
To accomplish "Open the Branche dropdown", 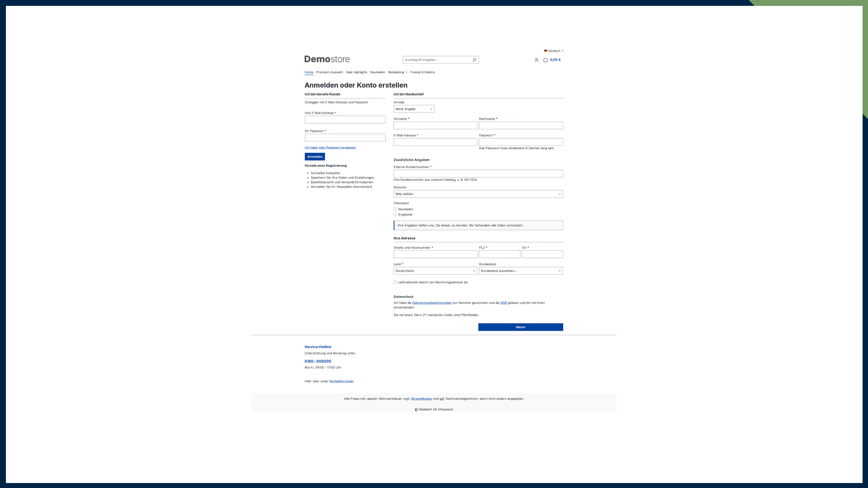I will [x=478, y=194].
